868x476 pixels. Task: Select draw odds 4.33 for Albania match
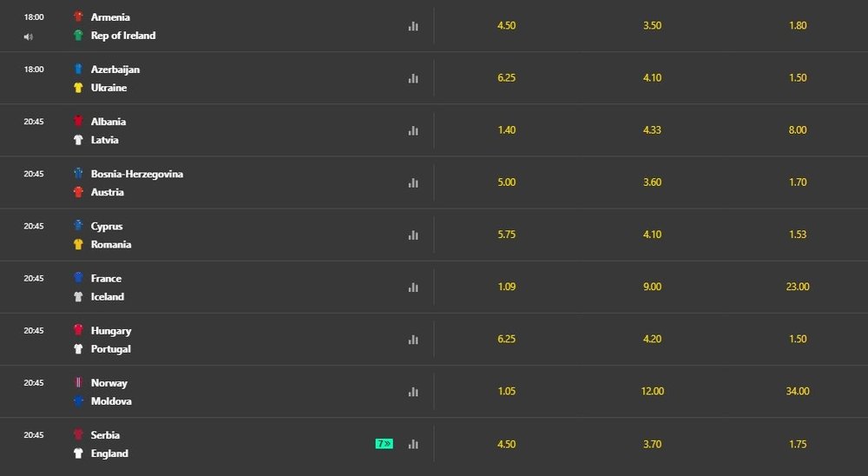pyautogui.click(x=652, y=130)
